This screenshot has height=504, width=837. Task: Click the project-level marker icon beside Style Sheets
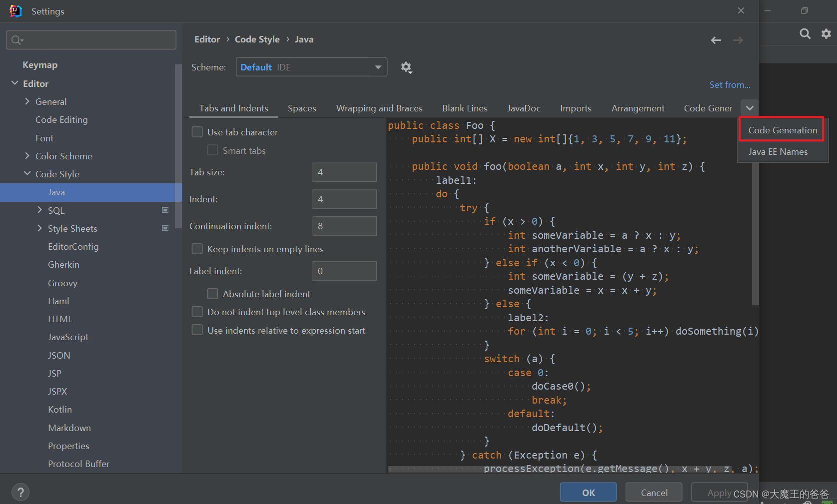165,228
